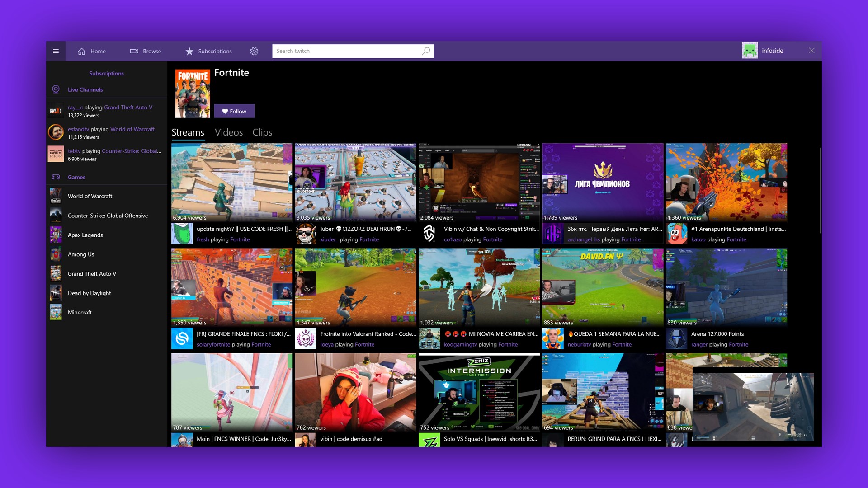Viewport: 868px width, 488px height.
Task: Open the infoside profile avatar
Action: (750, 50)
